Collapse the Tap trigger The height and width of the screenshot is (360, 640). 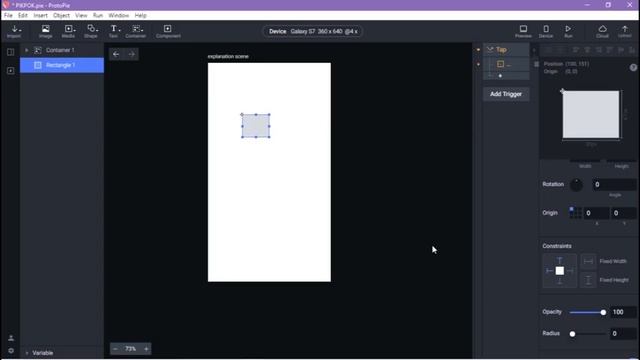click(x=490, y=50)
